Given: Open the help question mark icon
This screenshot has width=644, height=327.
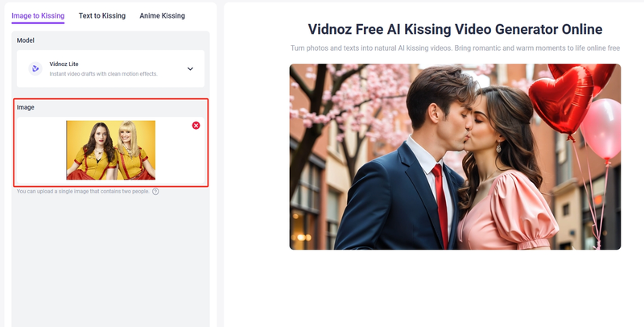Looking at the screenshot, I should 155,192.
